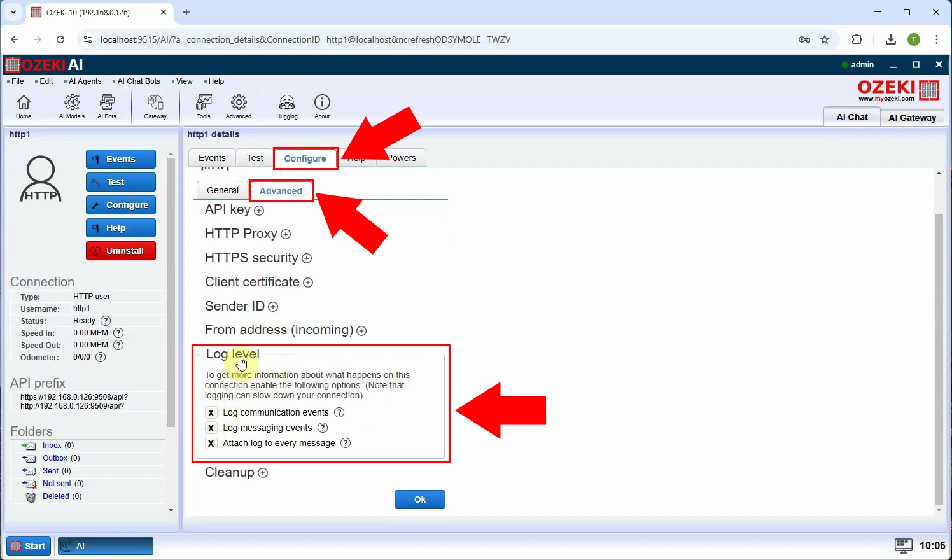Click the blue Test sidebar button
Image resolution: width=952 pixels, height=560 pixels.
click(x=121, y=182)
